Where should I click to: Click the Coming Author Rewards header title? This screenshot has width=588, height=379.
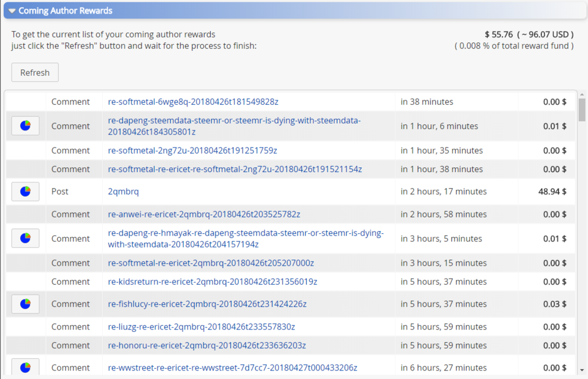pyautogui.click(x=66, y=11)
